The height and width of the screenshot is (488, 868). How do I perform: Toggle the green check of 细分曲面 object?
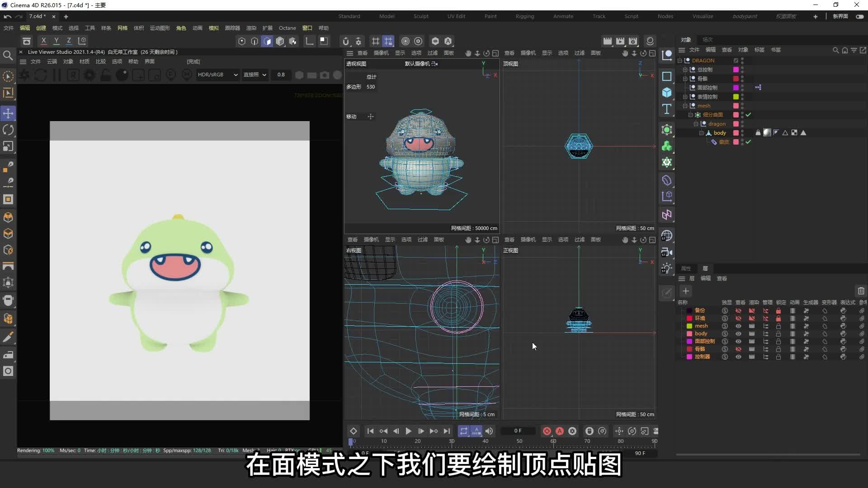pos(749,115)
